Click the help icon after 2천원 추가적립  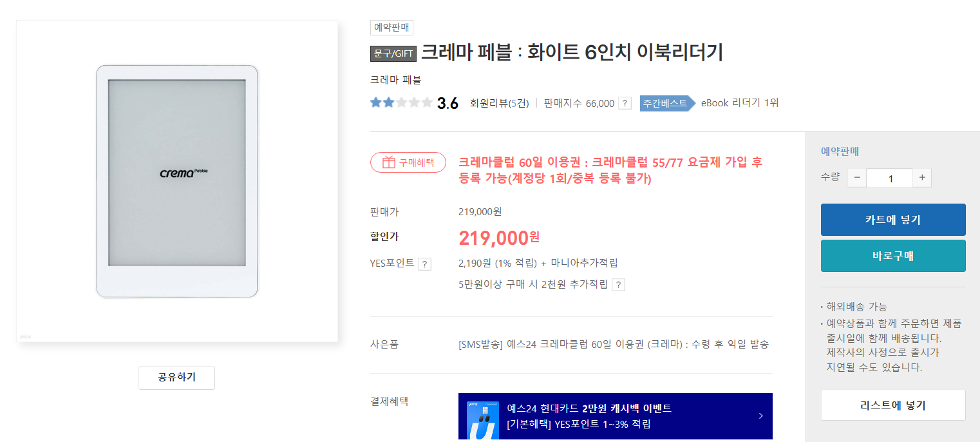coord(618,285)
